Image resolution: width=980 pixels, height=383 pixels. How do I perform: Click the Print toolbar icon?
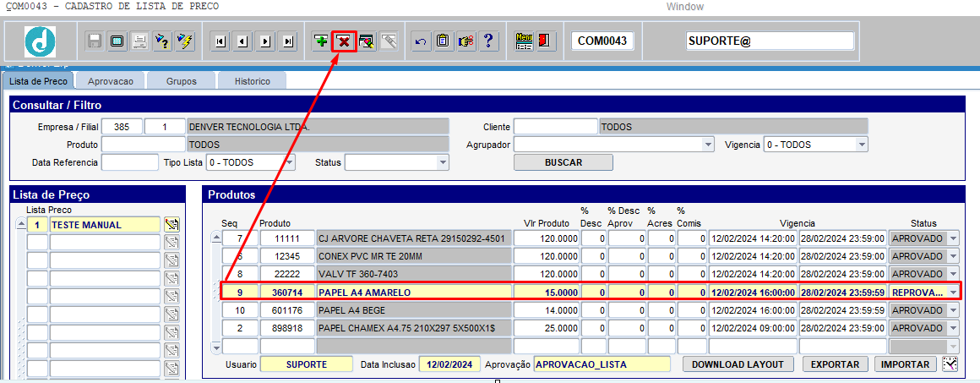pyautogui.click(x=140, y=41)
